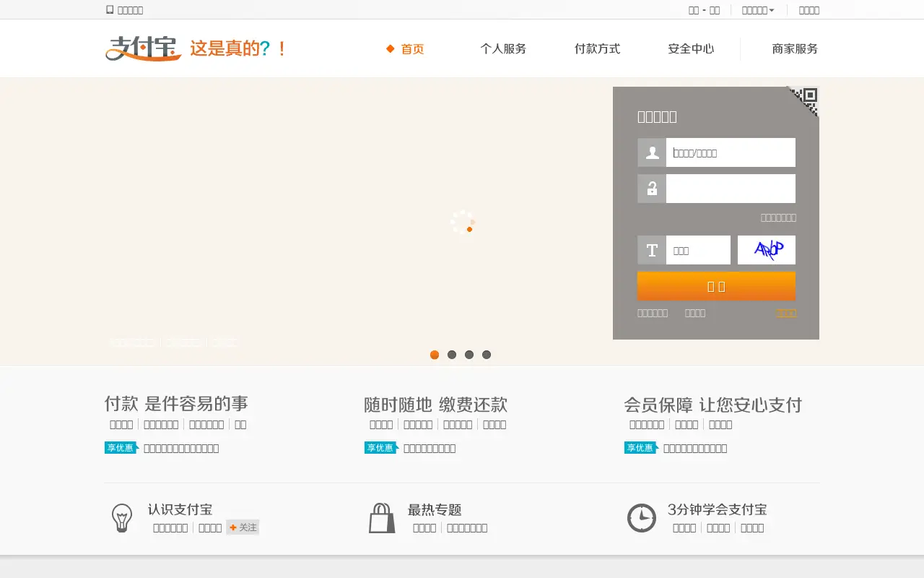924x578 pixels.
Task: Click the user silhouette icon
Action: 652,152
